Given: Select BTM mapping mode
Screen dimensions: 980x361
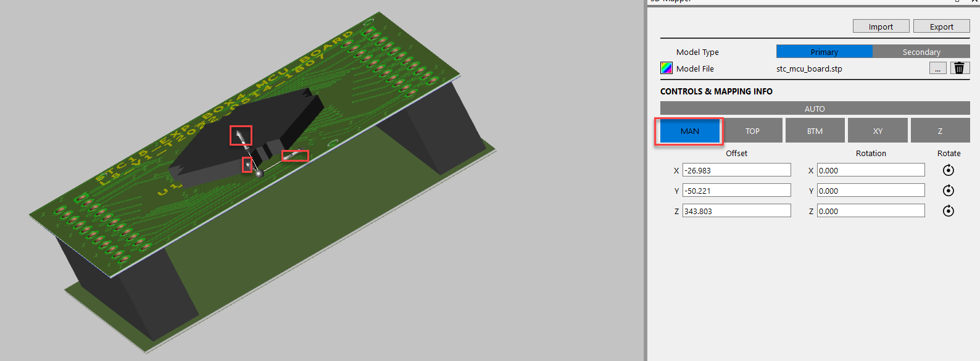Looking at the screenshot, I should (x=815, y=131).
